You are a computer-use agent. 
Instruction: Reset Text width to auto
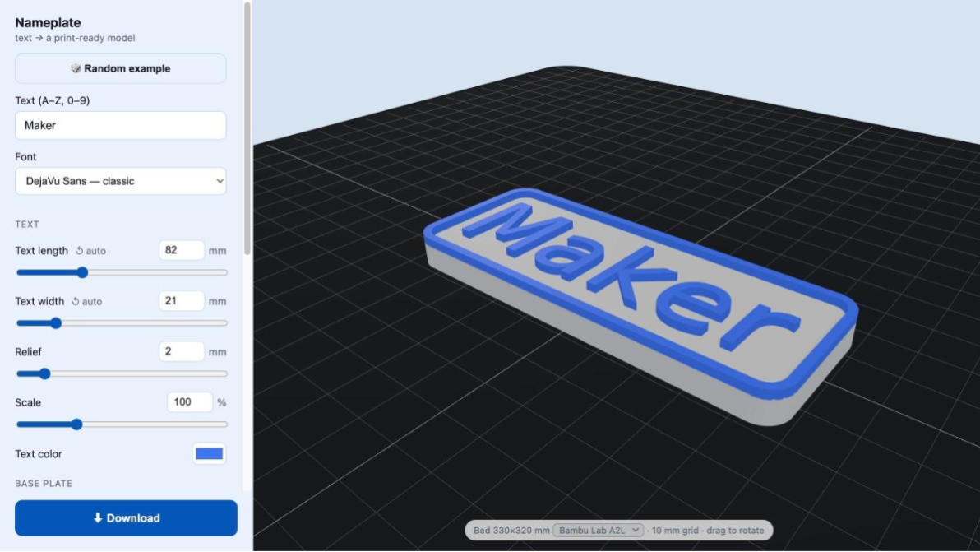87,301
